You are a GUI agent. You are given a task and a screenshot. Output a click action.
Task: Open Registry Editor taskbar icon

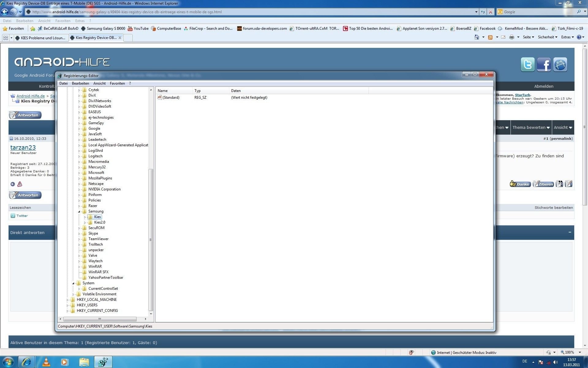103,362
